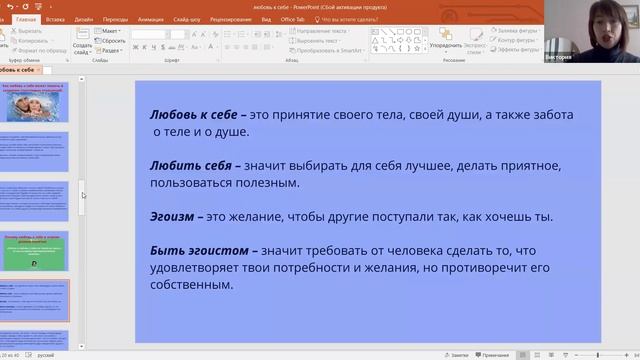640x360 pixels.
Task: Choose the star shape in shapes gallery
Action: click(x=417, y=48)
